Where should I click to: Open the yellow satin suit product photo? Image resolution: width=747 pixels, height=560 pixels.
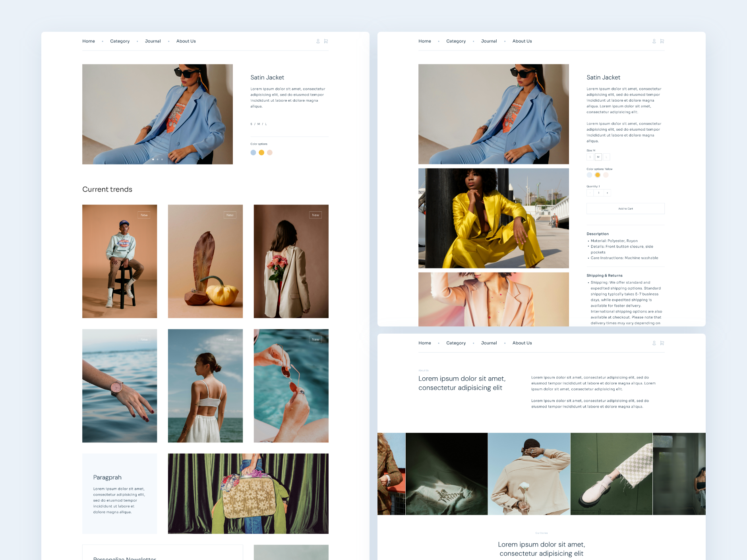[x=493, y=218]
